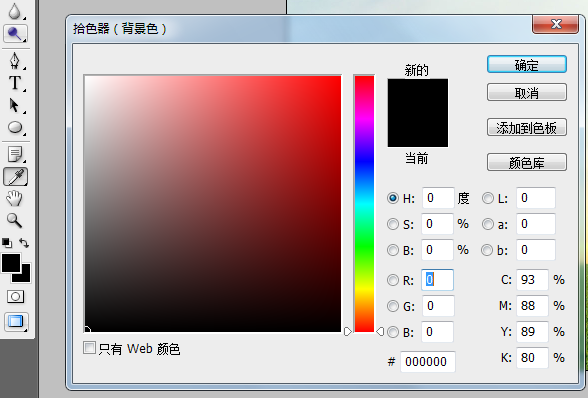The width and height of the screenshot is (588, 398).
Task: Select the Notes tool
Action: (x=15, y=154)
